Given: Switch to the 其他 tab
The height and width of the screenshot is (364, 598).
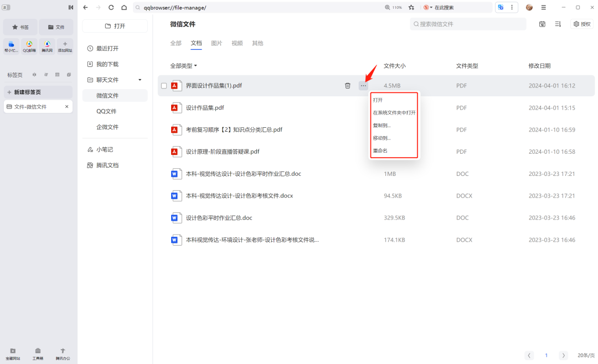Looking at the screenshot, I should (257, 43).
